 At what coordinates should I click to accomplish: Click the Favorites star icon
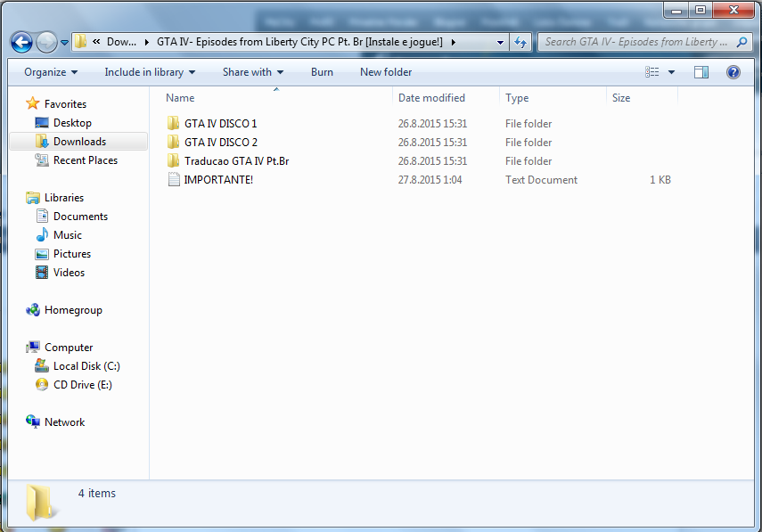coord(33,103)
